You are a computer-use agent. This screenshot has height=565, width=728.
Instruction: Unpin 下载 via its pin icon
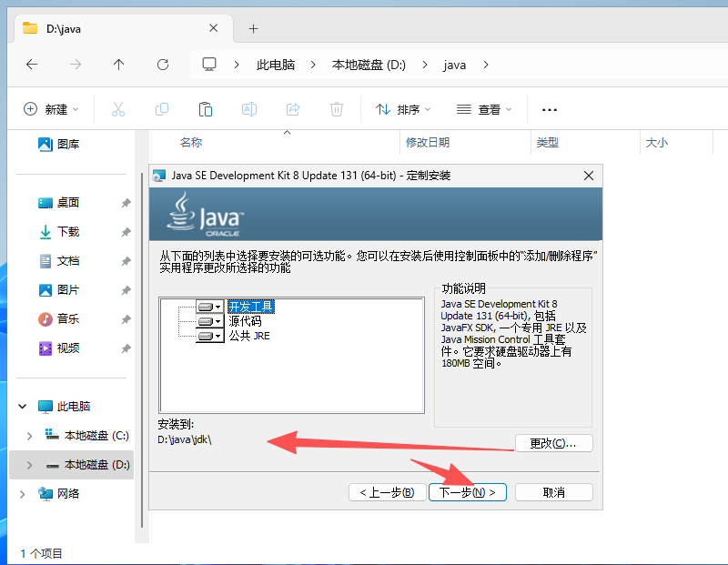pos(126,232)
